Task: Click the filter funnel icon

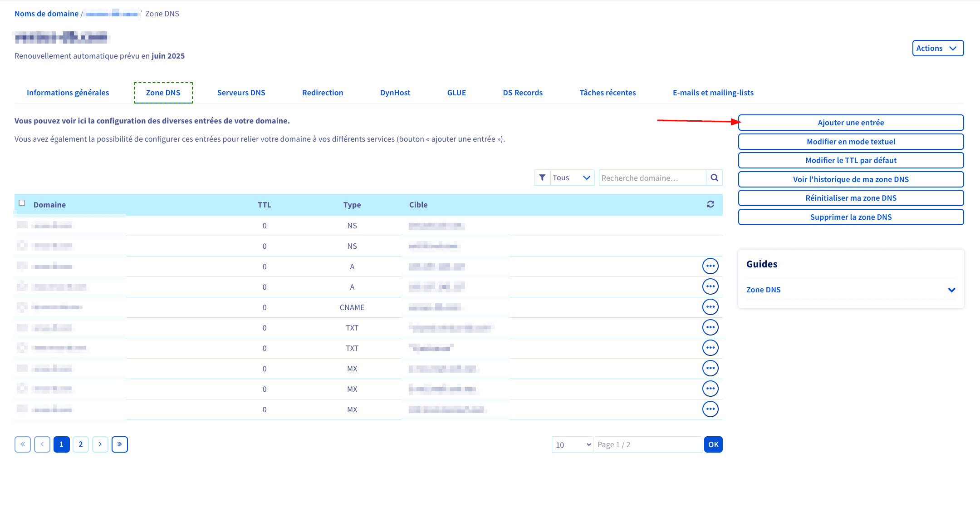Action: (542, 178)
